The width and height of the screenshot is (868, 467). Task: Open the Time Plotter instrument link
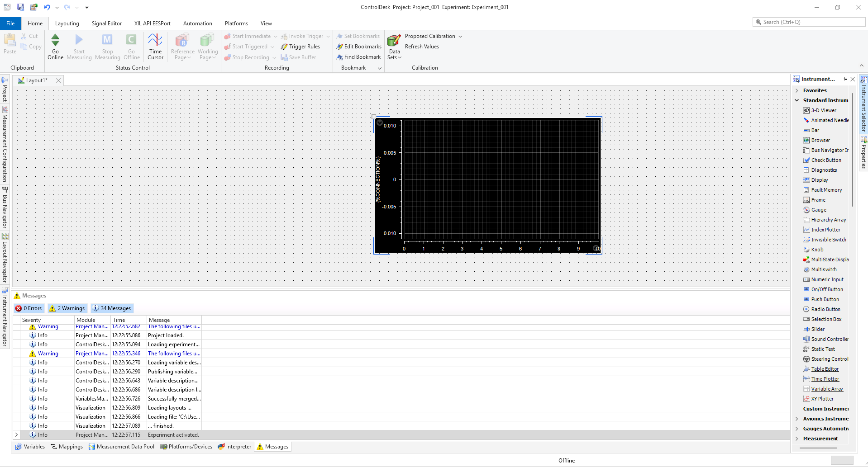coord(825,379)
